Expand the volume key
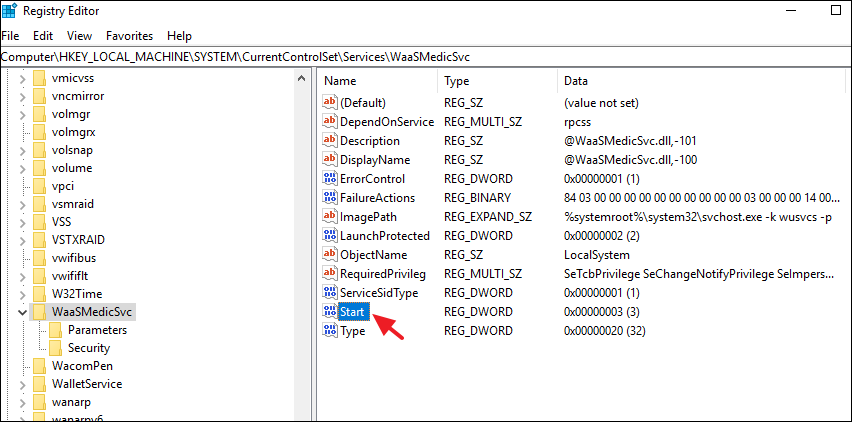Image resolution: width=852 pixels, height=422 pixels. [22, 168]
